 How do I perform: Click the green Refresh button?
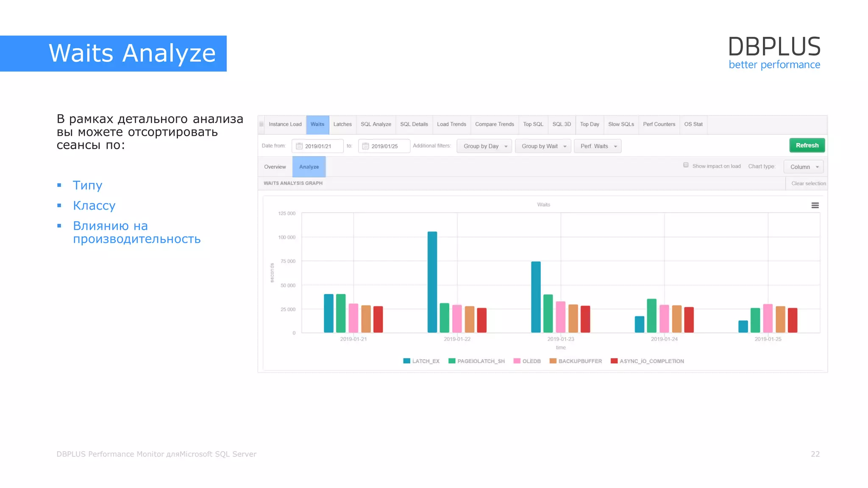pyautogui.click(x=807, y=145)
